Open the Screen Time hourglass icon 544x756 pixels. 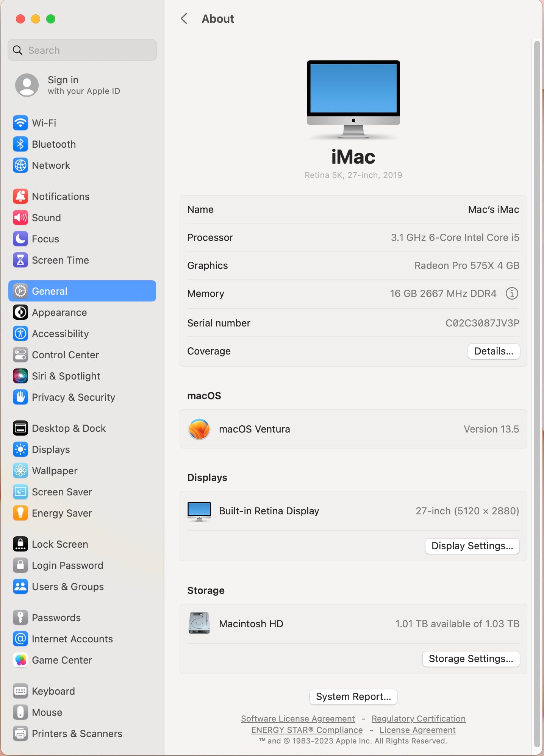20,260
